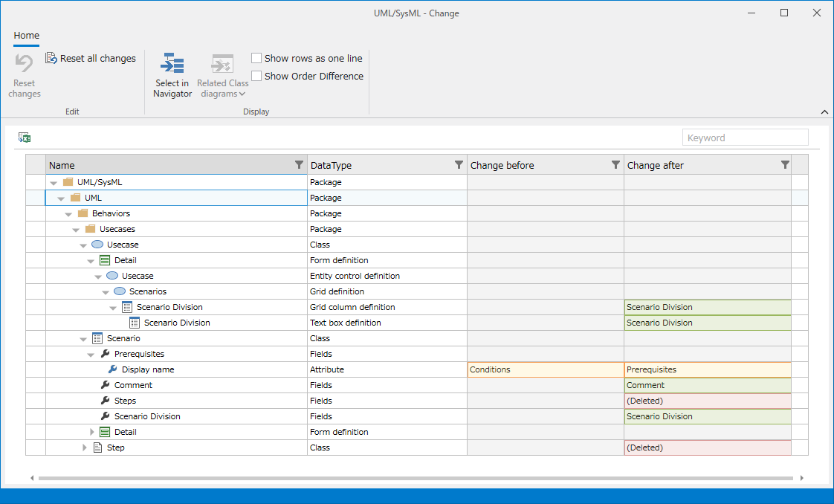Collapse the Usecases package node
Image resolution: width=834 pixels, height=504 pixels.
[x=76, y=230]
